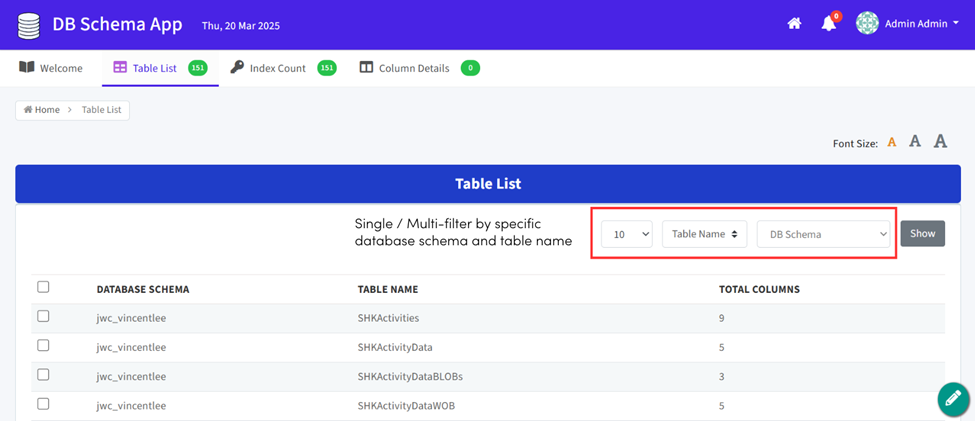Viewport: 975px width, 421px height.
Task: Check the SHKActivities row checkbox
Action: (x=43, y=317)
